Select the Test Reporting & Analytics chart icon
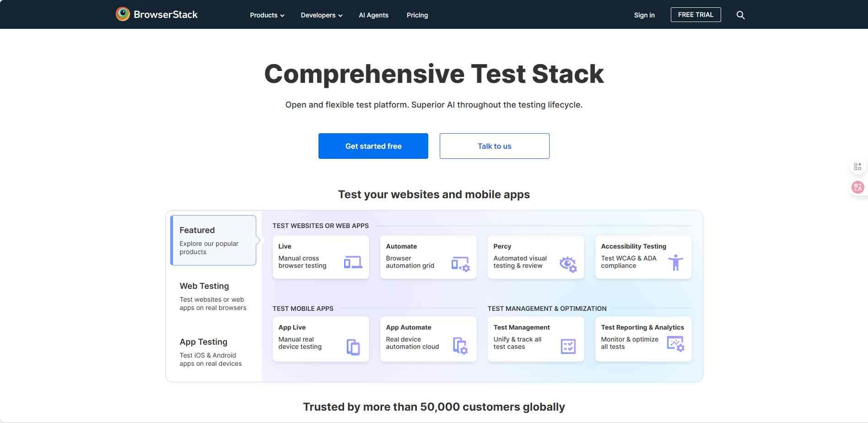 pos(675,343)
